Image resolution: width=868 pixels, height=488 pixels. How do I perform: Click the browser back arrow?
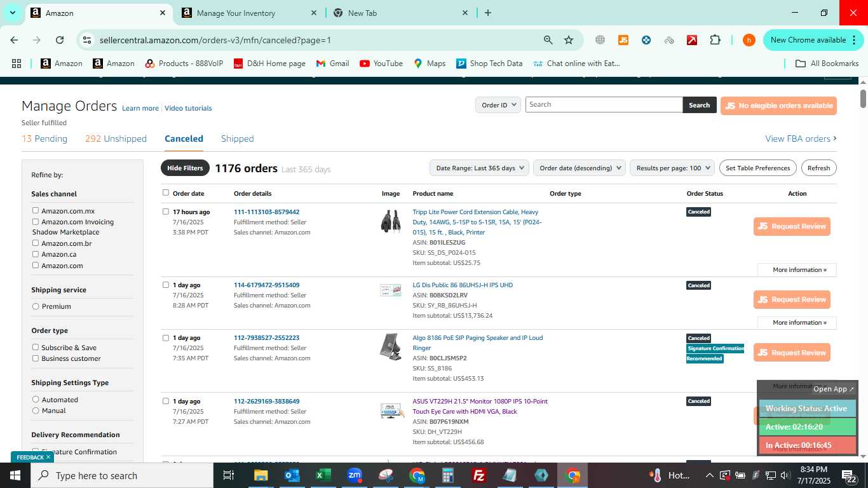(14, 40)
